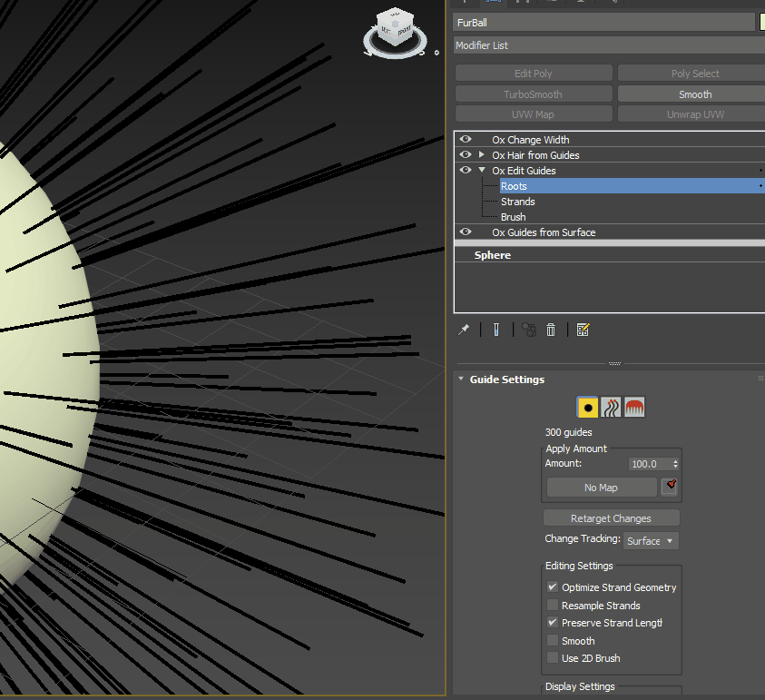Image resolution: width=765 pixels, height=700 pixels.
Task: Click the red paint icon beside No Map
Action: [x=670, y=488]
